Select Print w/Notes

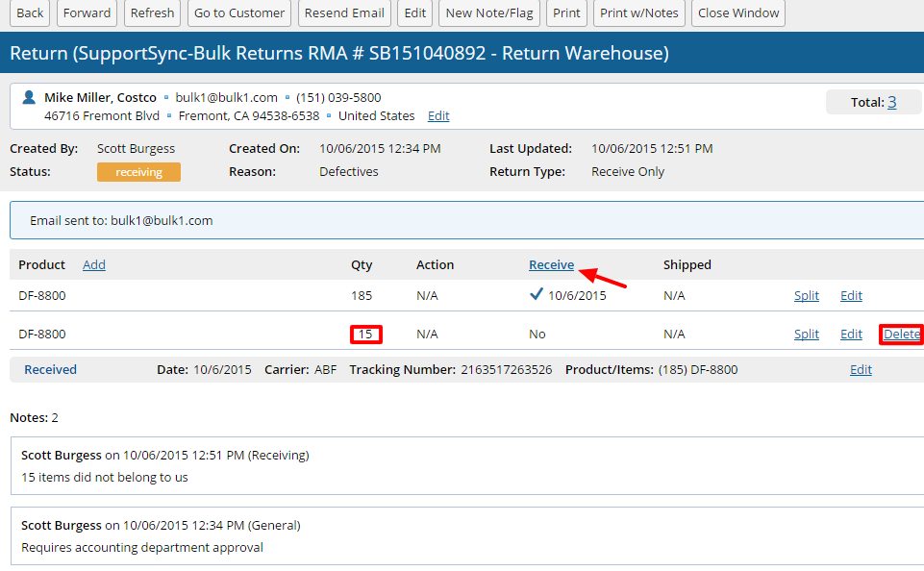[x=638, y=13]
